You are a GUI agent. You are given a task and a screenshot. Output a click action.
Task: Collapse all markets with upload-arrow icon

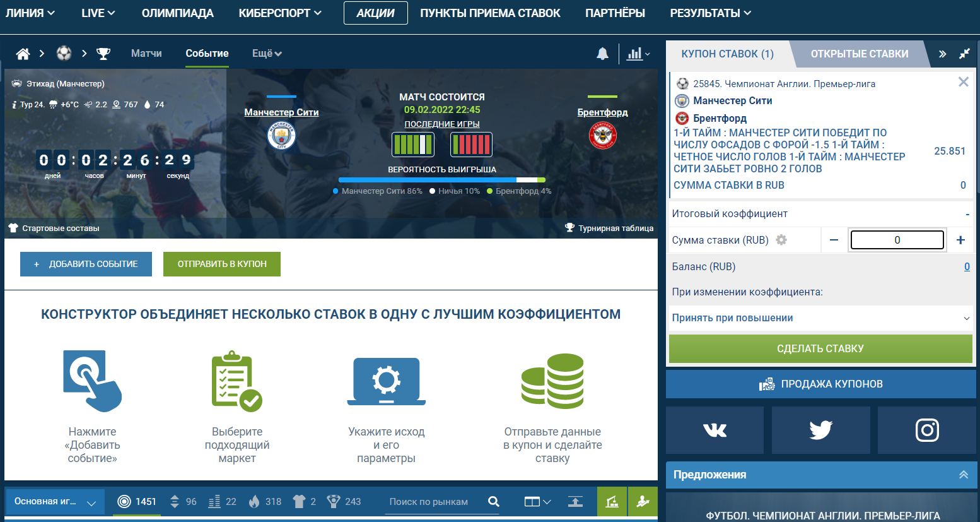(575, 502)
